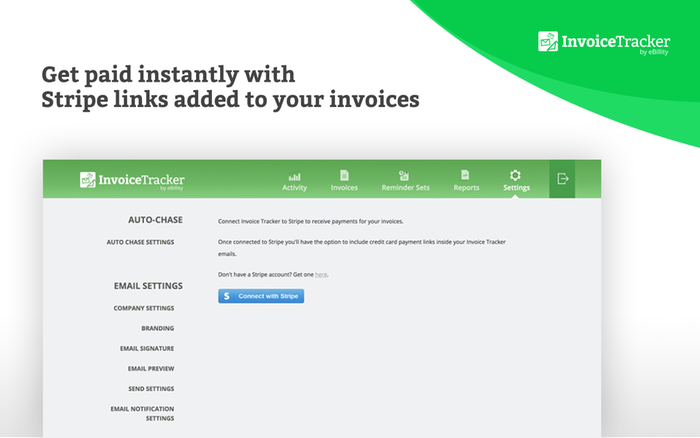Open the Reports tab label
Viewport: 700px width, 438px height.
pyautogui.click(x=466, y=188)
